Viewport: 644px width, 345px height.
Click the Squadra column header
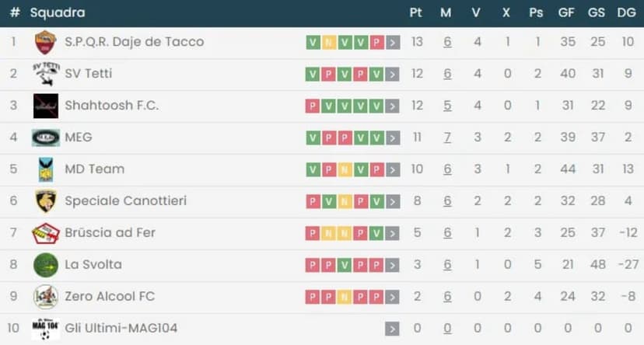coord(58,12)
